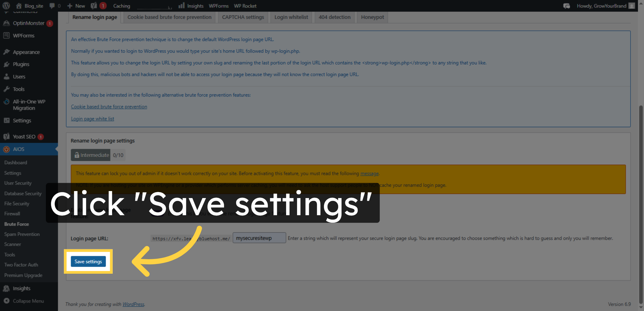Viewport: 644px width, 311px height.
Task: Click the Appearance paintbrush icon
Action: click(x=6, y=52)
